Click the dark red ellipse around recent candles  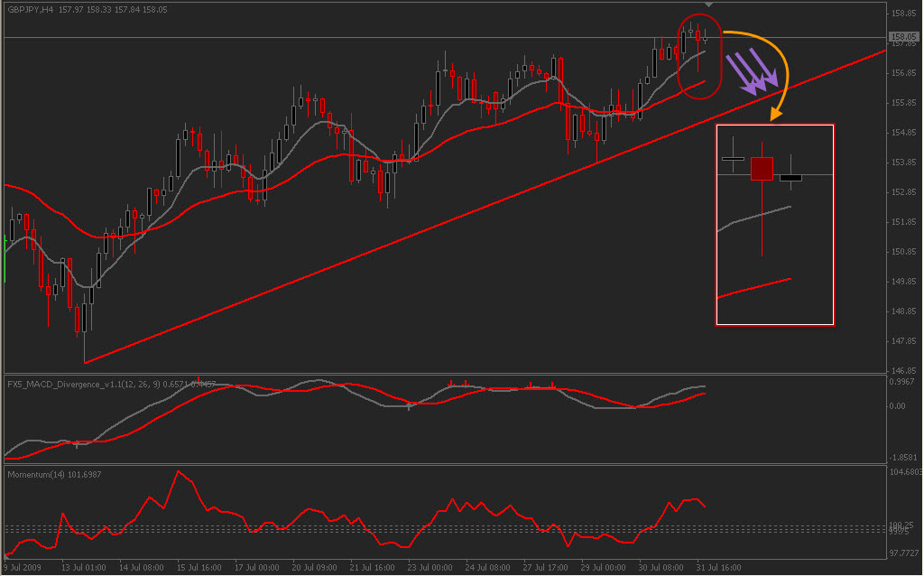(x=699, y=55)
